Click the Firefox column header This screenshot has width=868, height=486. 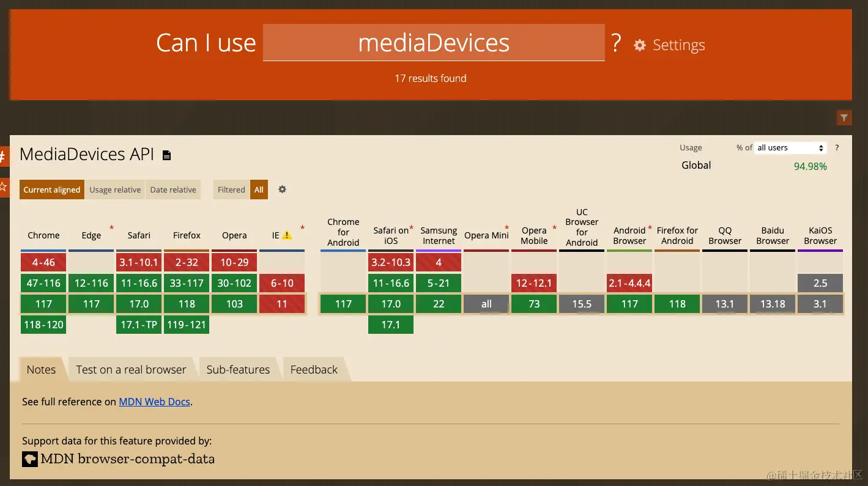(187, 235)
